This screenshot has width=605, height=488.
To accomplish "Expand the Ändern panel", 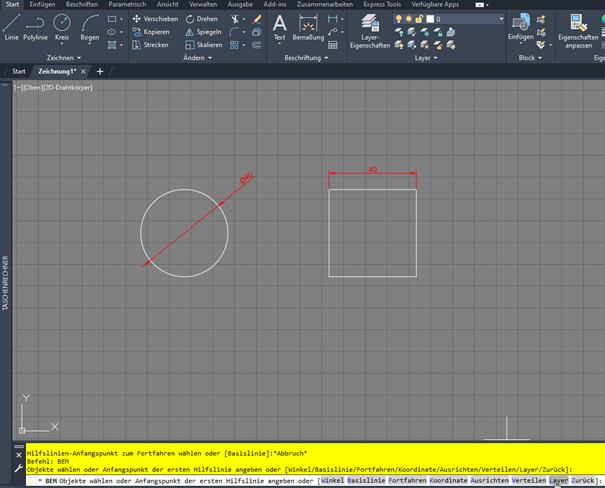I will tap(198, 58).
